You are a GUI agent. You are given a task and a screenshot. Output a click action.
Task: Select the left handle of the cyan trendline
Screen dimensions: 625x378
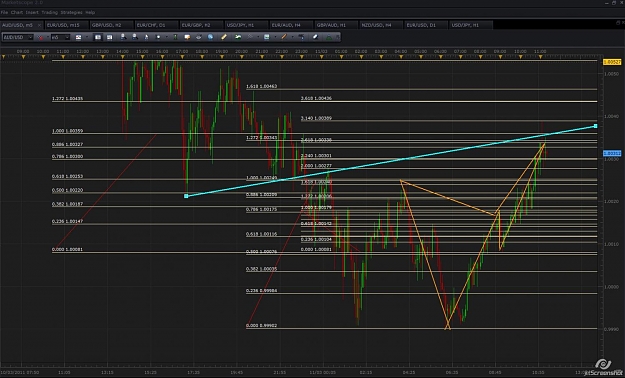(x=186, y=196)
